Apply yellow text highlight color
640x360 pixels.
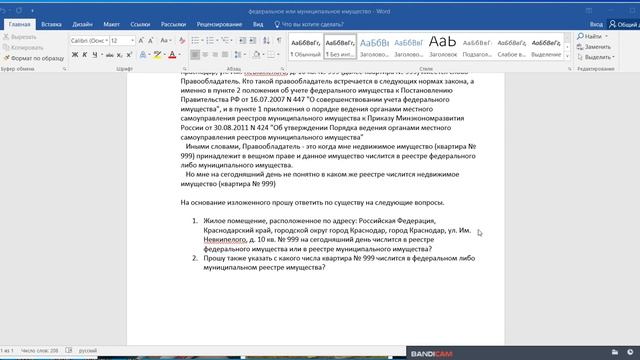click(x=157, y=54)
